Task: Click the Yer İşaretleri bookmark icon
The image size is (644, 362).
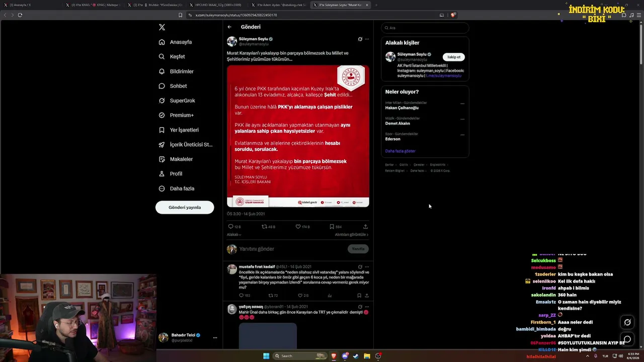Action: pos(162,130)
